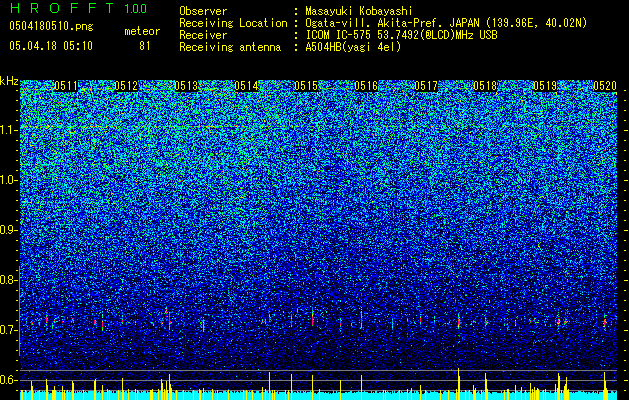Click the Ogata-vill. Akita-Pref. JAPAN text
Image resolution: width=629 pixels, height=400 pixels.
click(446, 23)
